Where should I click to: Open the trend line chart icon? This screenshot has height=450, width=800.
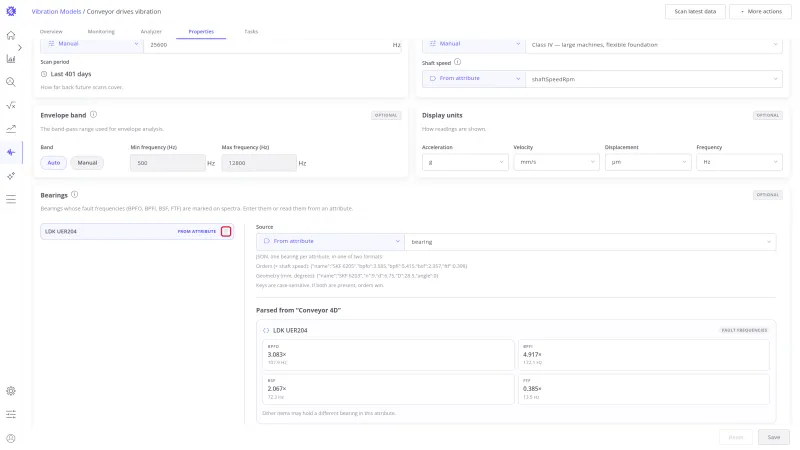[x=11, y=129]
